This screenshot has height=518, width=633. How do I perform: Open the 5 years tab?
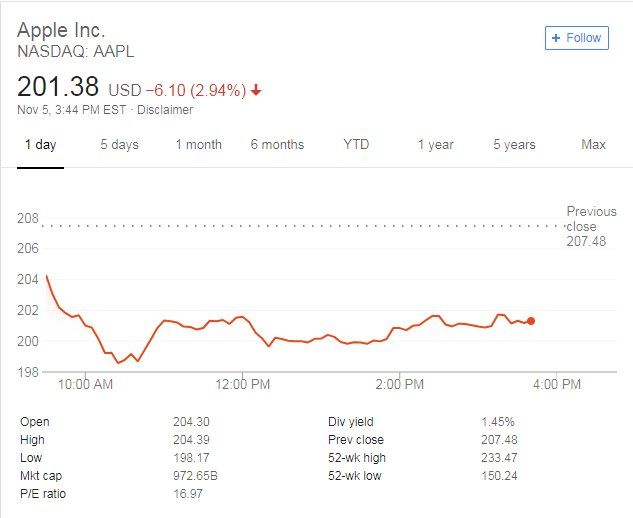click(x=514, y=145)
